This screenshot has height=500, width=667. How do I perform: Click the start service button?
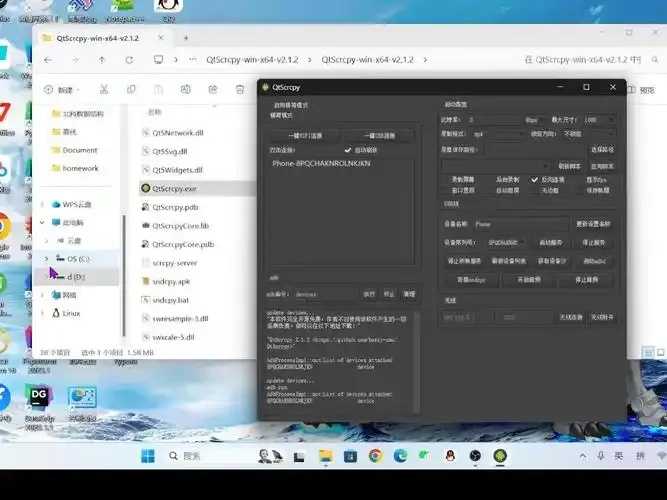click(x=550, y=243)
